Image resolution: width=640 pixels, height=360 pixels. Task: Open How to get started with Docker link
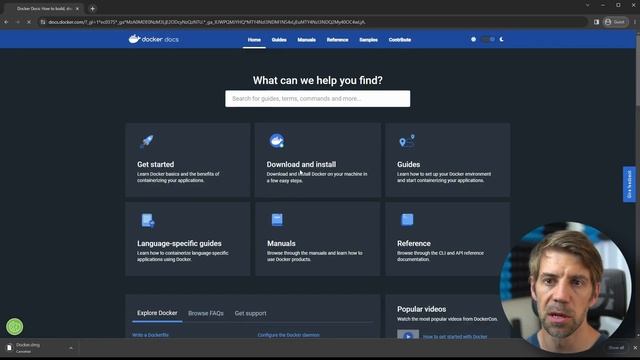[455, 337]
